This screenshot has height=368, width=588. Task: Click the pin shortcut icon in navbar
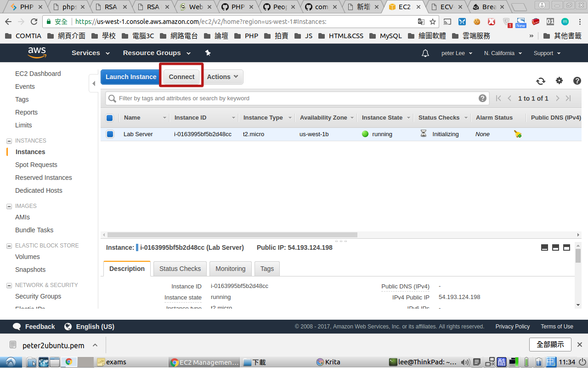point(208,53)
